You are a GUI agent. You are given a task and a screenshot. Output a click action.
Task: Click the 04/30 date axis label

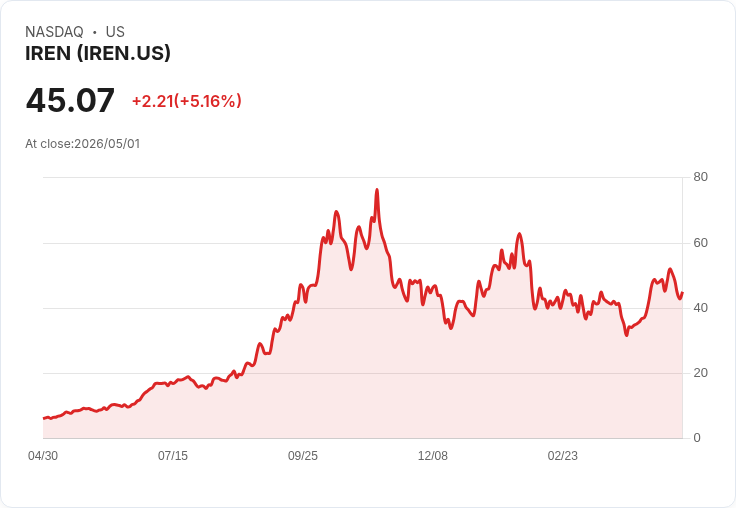click(x=43, y=456)
